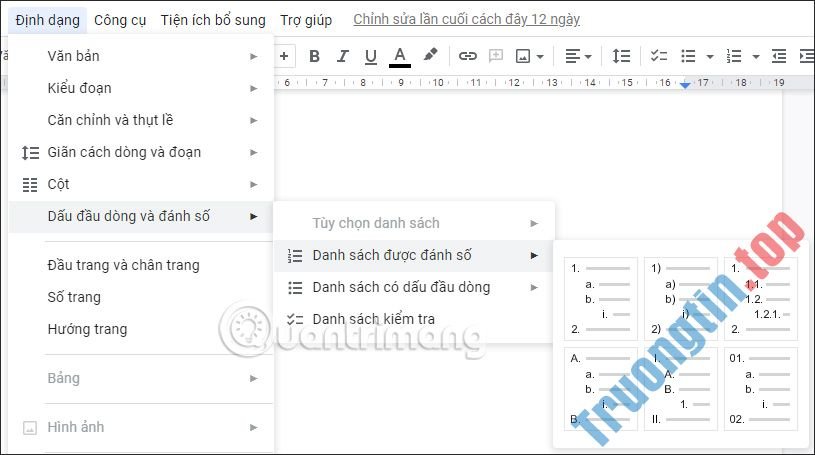Click the Tùy chọn danh sách entry
815x455 pixels.
[414, 224]
